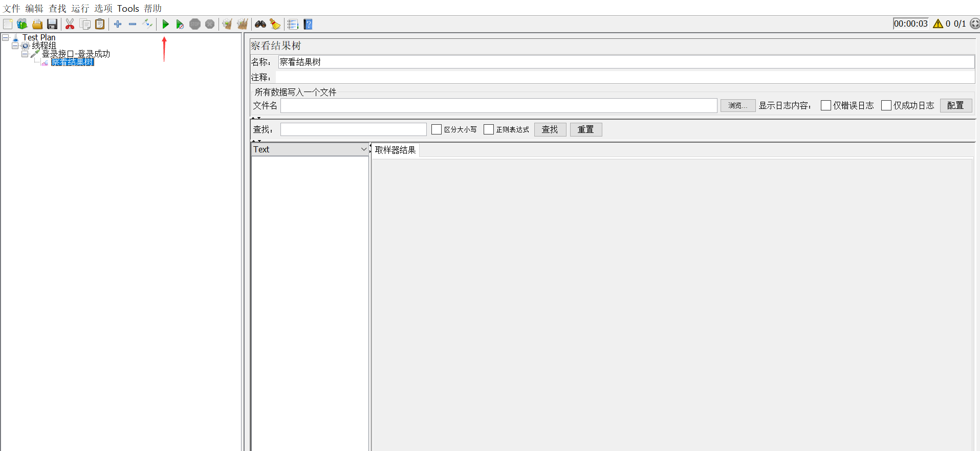Open the Text renderer dropdown

point(310,149)
